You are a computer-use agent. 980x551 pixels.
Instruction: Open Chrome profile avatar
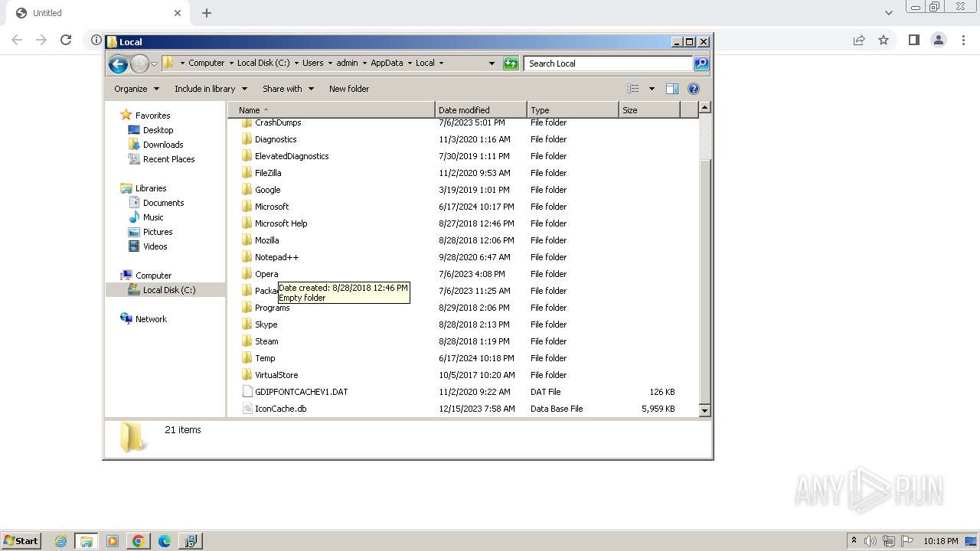939,40
